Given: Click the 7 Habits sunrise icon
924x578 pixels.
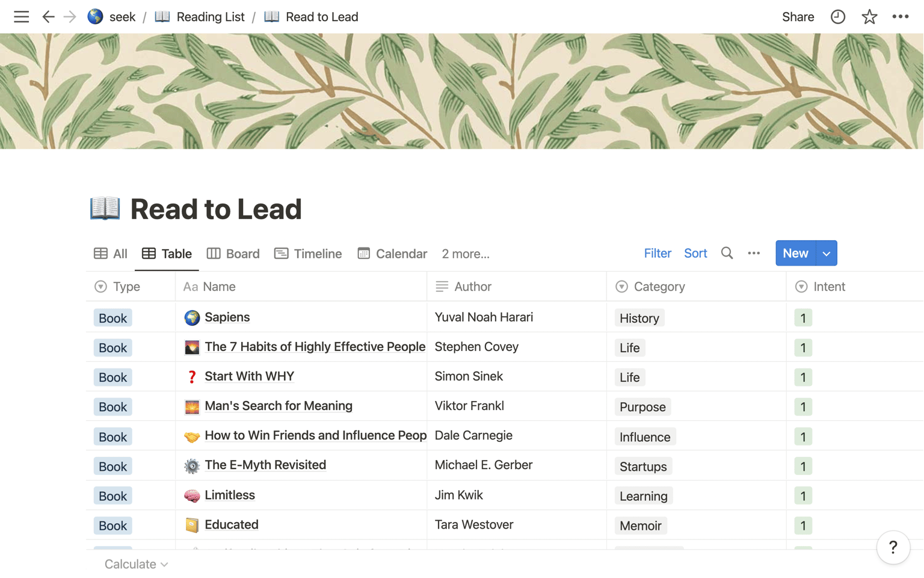Looking at the screenshot, I should (192, 347).
